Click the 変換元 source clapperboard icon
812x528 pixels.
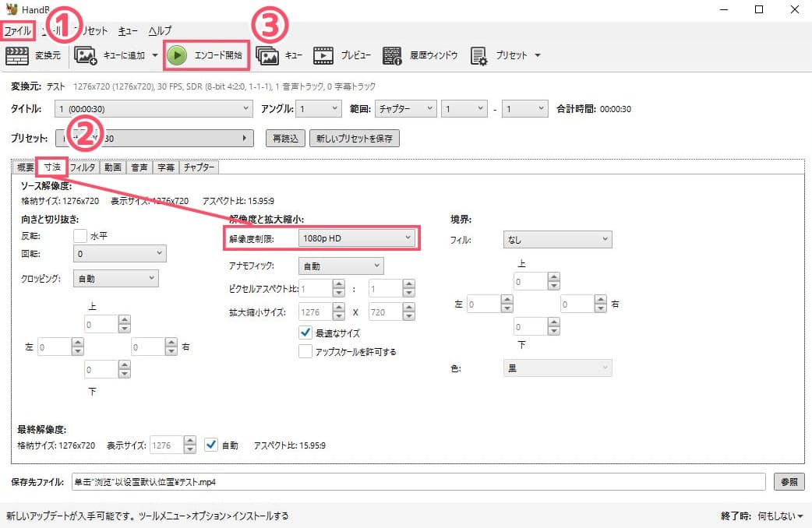(x=17, y=55)
